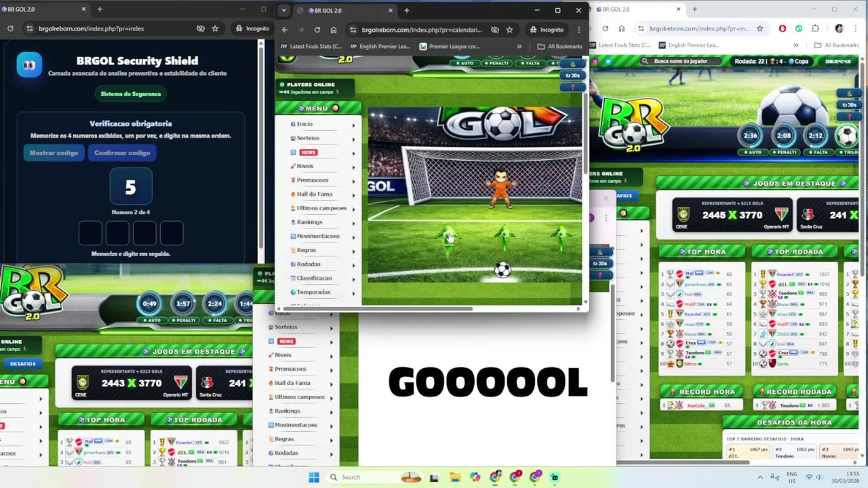Click Busca nome do jogador search field
The height and width of the screenshot is (488, 868).
pyautogui.click(x=680, y=61)
